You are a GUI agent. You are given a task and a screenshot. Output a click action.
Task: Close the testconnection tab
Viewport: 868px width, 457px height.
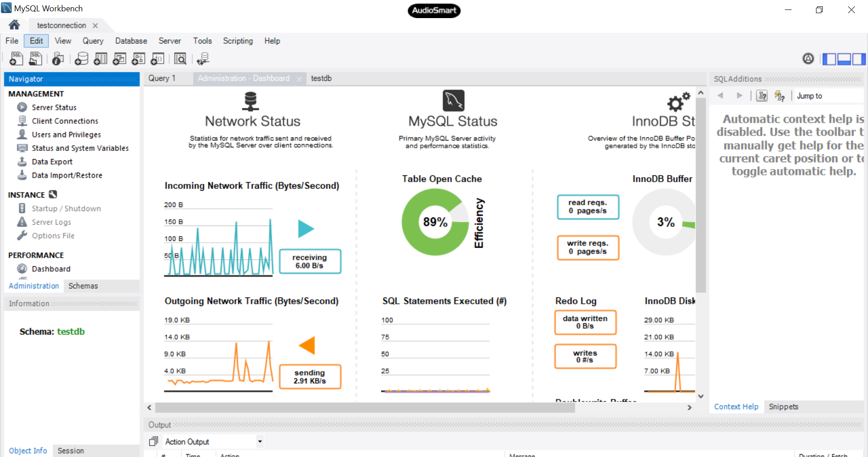(x=95, y=25)
